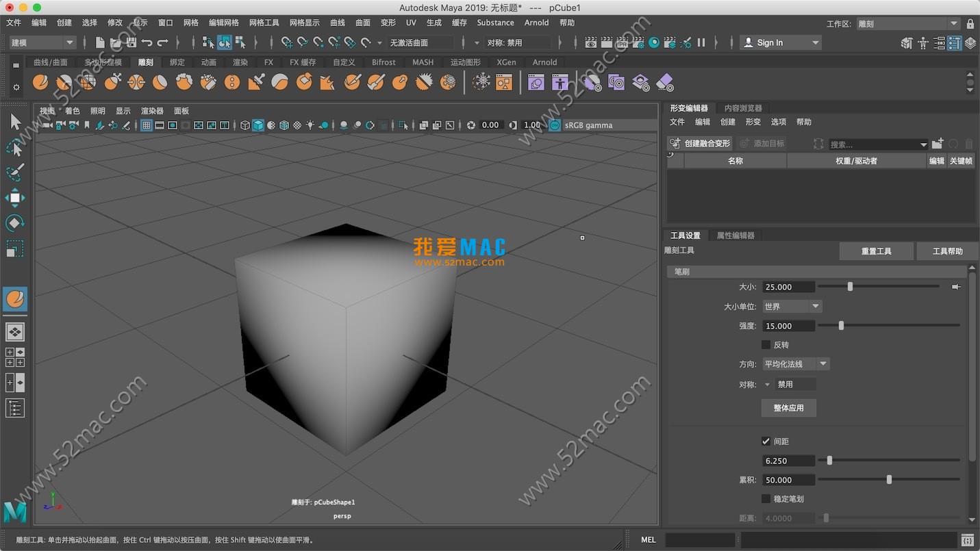This screenshot has height=551, width=980.
Task: Pick the Foamy sculpt tool on shelf
Action: click(184, 83)
